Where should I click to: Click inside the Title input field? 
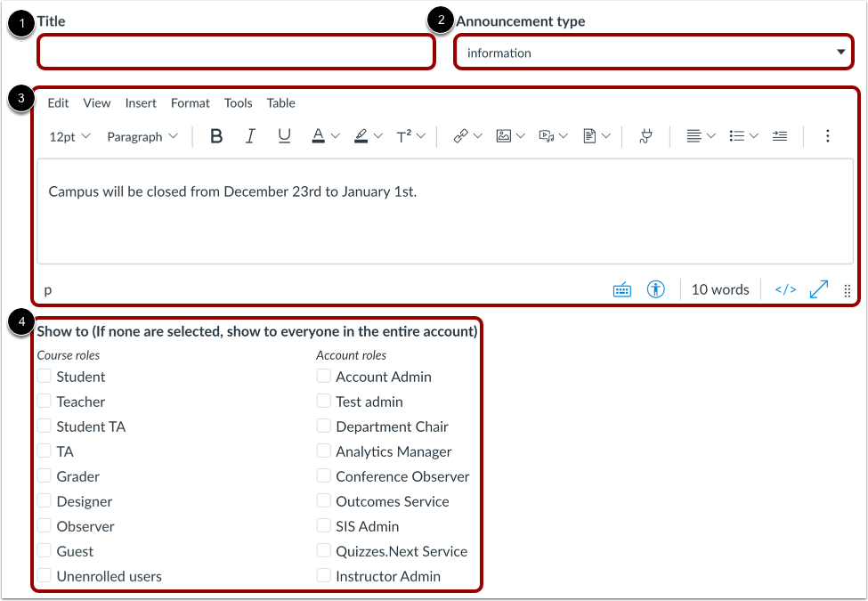coord(235,52)
